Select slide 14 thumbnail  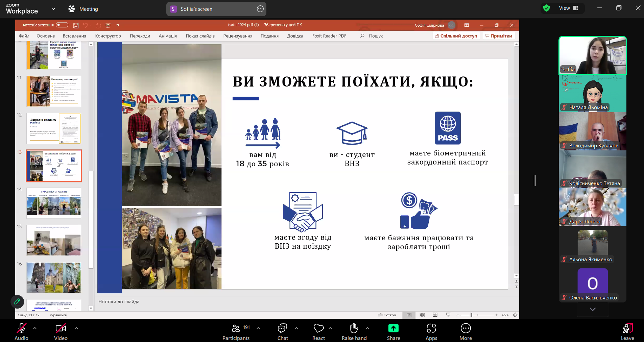54,203
